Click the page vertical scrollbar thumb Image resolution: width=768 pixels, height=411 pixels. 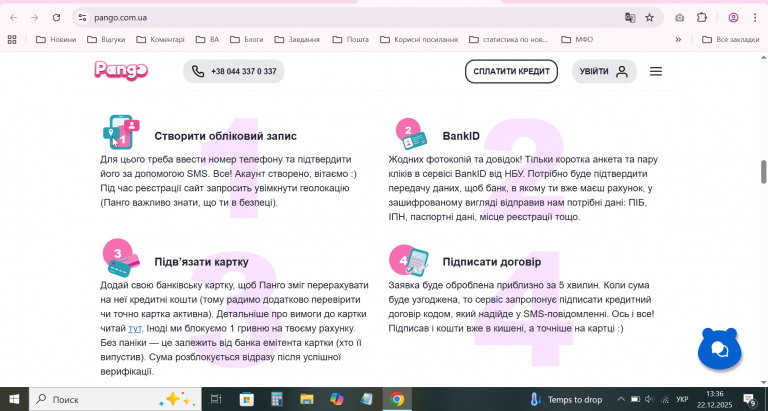[x=763, y=172]
